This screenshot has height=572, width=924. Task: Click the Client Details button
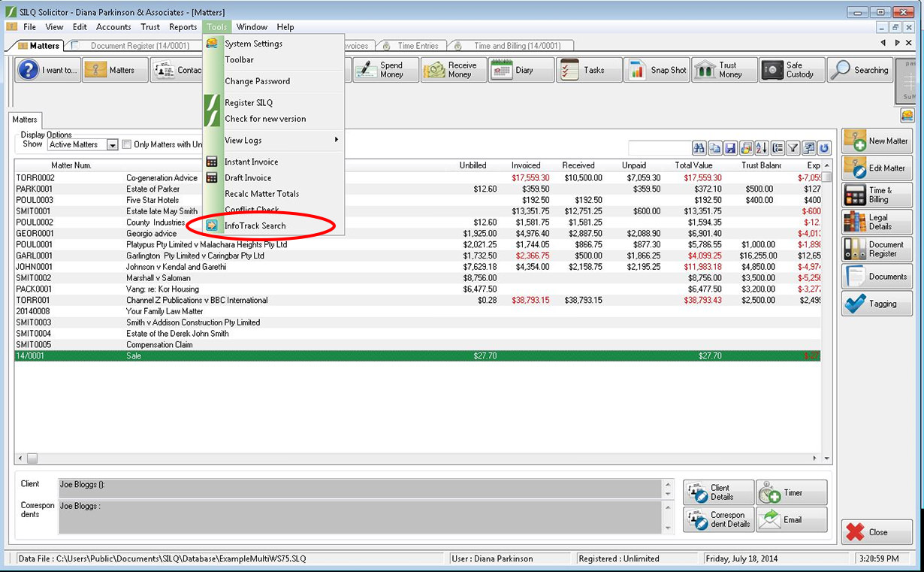point(718,492)
